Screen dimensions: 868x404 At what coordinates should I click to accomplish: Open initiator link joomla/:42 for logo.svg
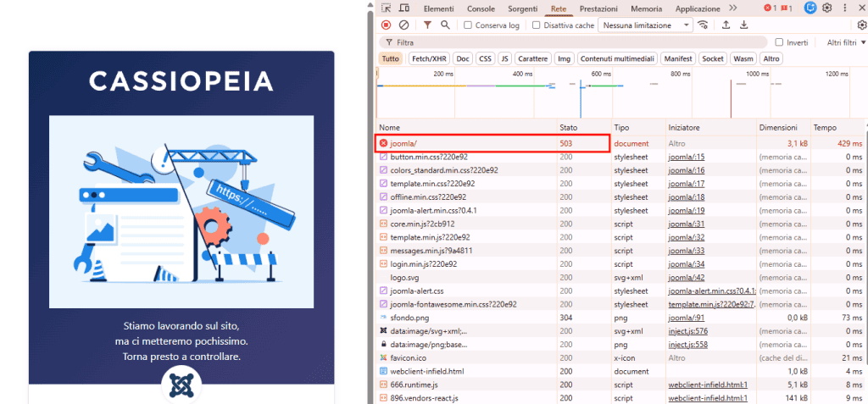click(x=687, y=277)
